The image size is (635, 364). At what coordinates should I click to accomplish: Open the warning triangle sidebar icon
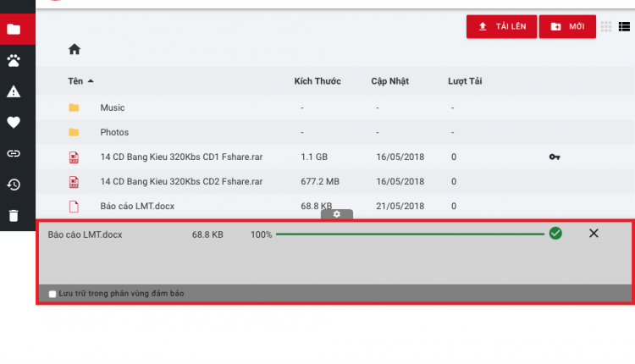click(14, 91)
